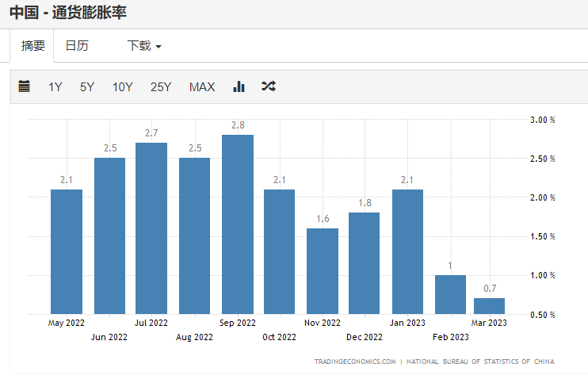The height and width of the screenshot is (379, 588).
Task: Show MAX historical data range
Action: [202, 87]
